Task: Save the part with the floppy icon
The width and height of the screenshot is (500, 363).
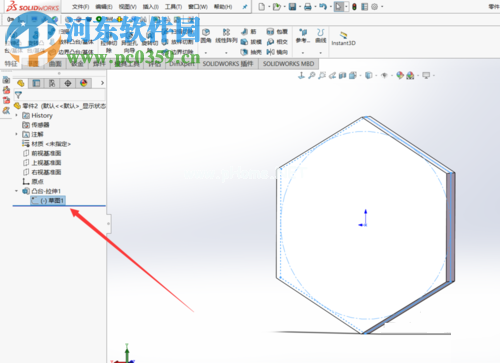Action: tap(292, 7)
